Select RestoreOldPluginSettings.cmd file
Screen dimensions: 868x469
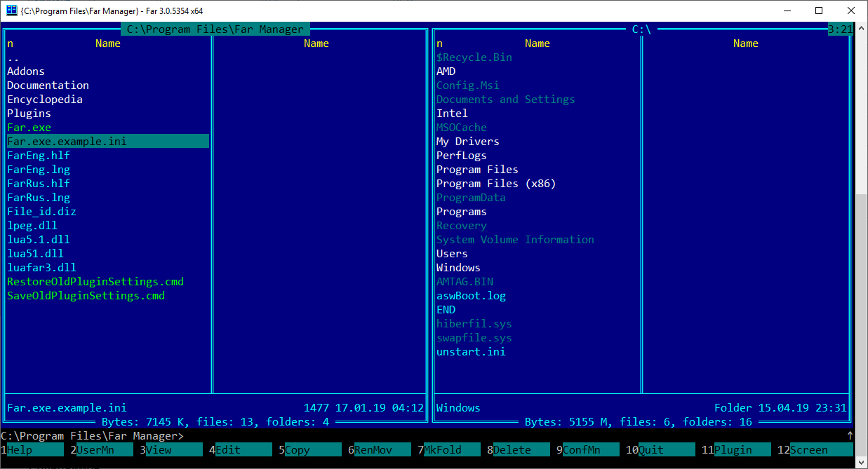click(x=95, y=282)
